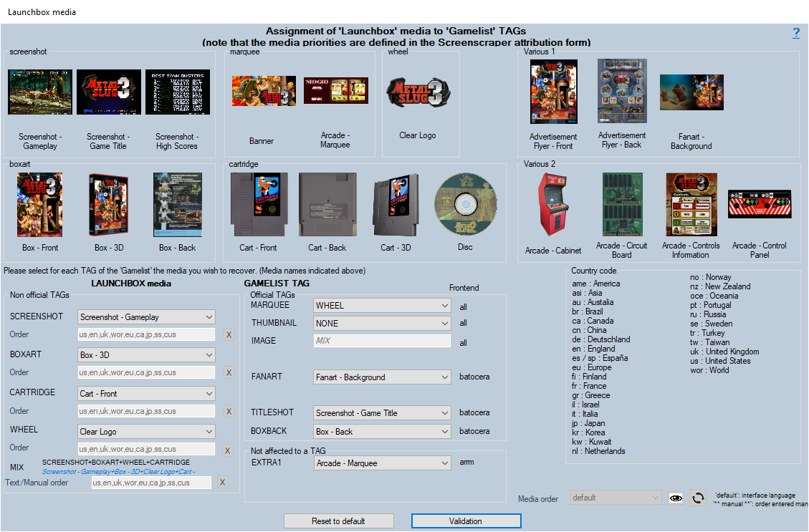Clear the WHEEL order with X

[x=229, y=450]
